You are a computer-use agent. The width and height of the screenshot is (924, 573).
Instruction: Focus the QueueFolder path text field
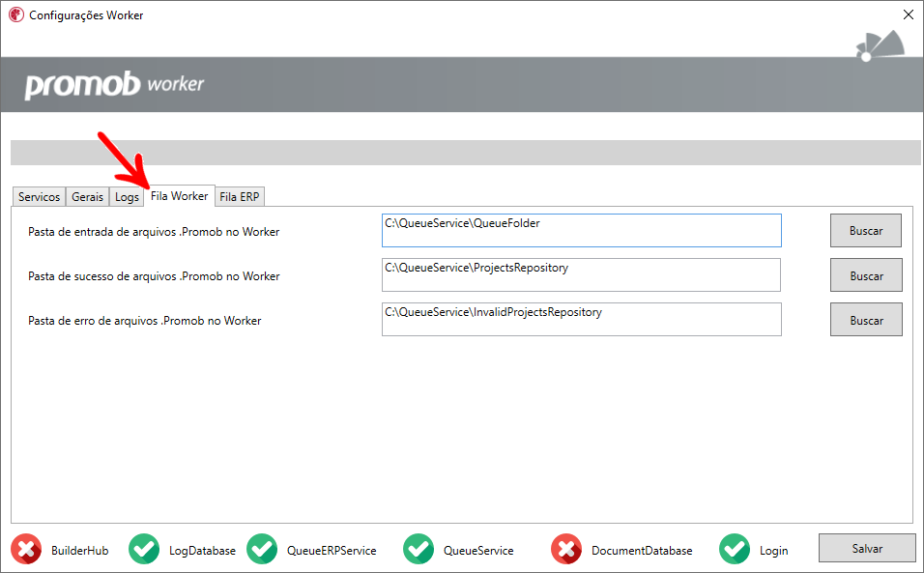582,230
